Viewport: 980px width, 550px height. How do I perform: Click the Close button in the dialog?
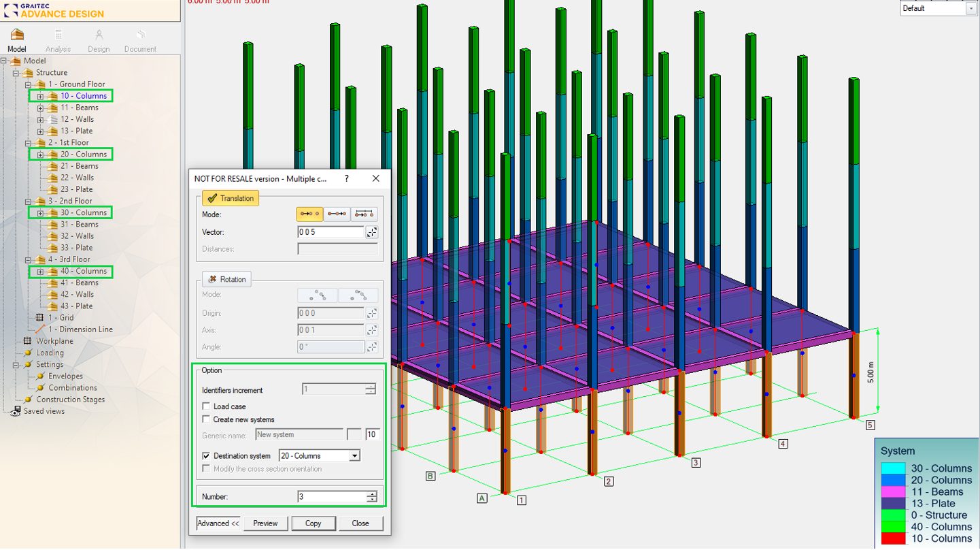point(360,523)
